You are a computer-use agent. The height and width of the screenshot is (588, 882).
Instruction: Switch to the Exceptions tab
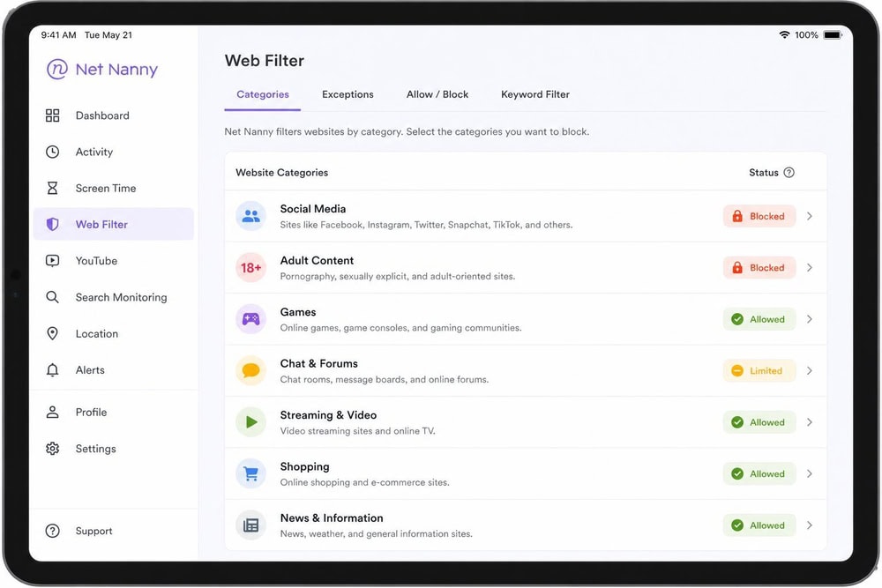click(x=348, y=94)
